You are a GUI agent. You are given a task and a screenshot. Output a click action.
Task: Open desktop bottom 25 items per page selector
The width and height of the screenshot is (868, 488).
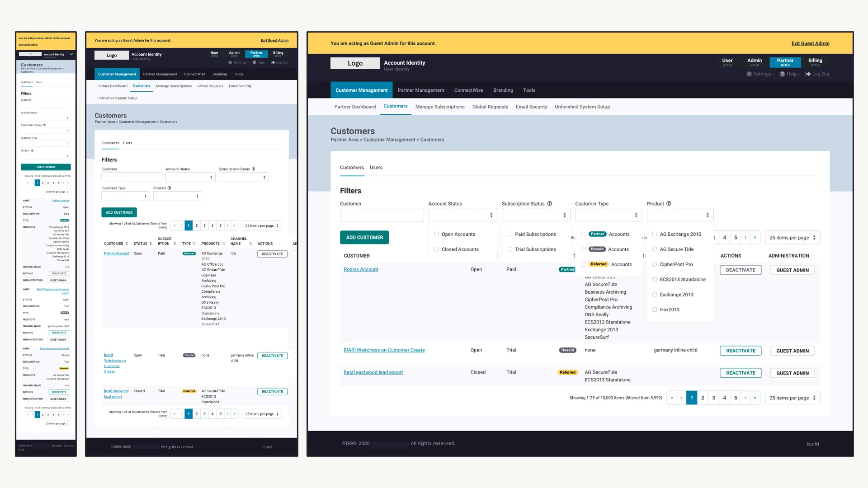tap(793, 398)
